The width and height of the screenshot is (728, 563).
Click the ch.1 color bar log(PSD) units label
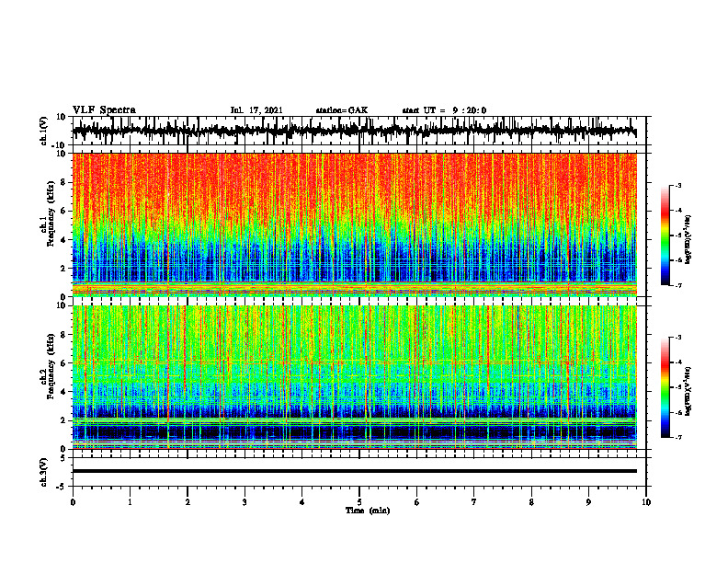click(688, 240)
